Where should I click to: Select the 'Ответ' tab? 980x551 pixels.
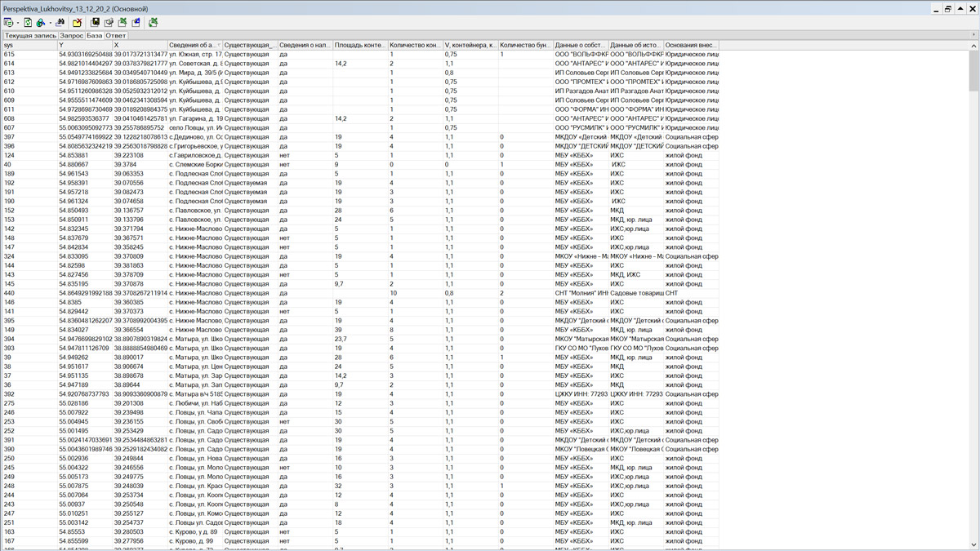(116, 36)
